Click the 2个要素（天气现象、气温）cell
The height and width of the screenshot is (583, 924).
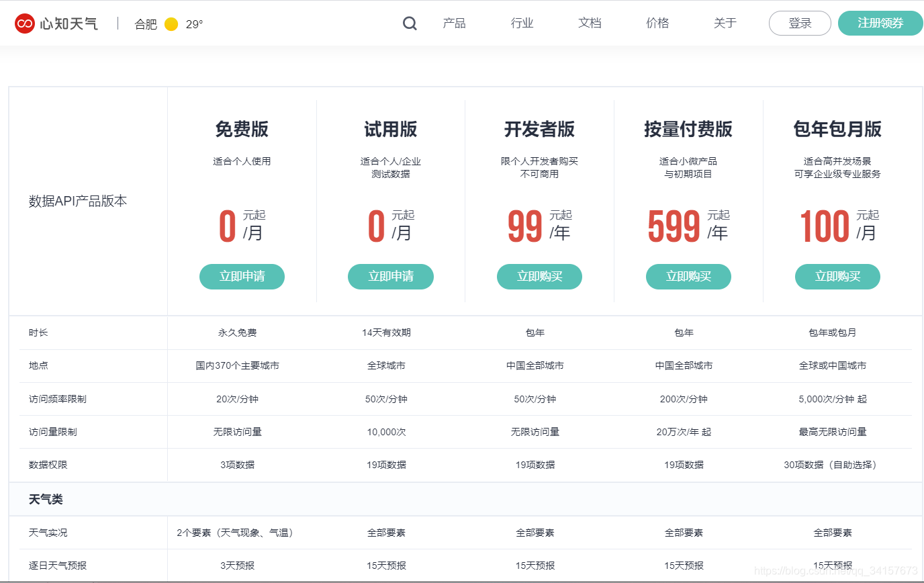coord(237,533)
